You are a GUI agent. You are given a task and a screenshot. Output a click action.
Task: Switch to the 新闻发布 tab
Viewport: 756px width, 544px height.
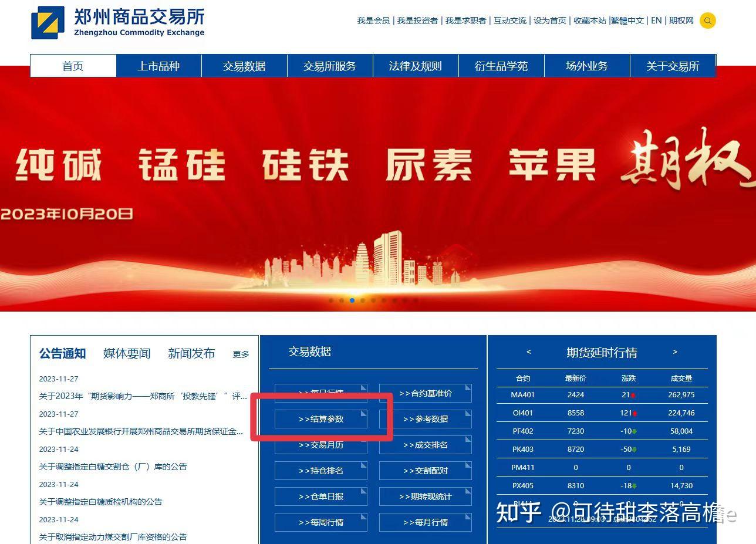191,353
